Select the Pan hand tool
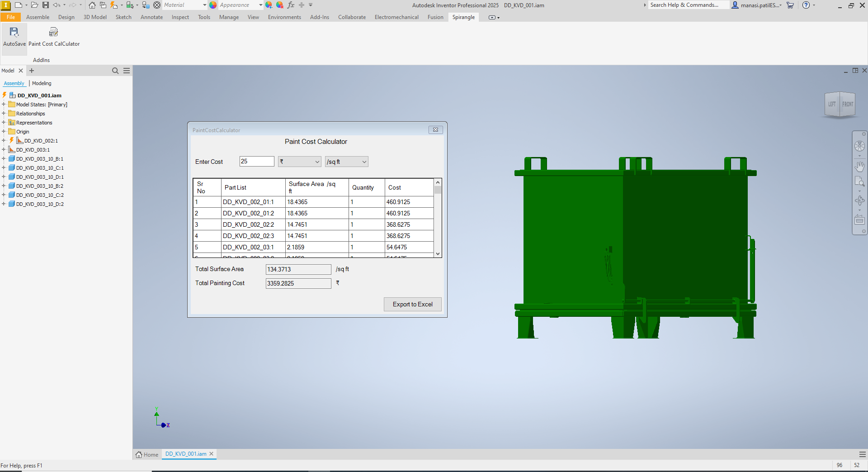868x472 pixels. [859, 167]
